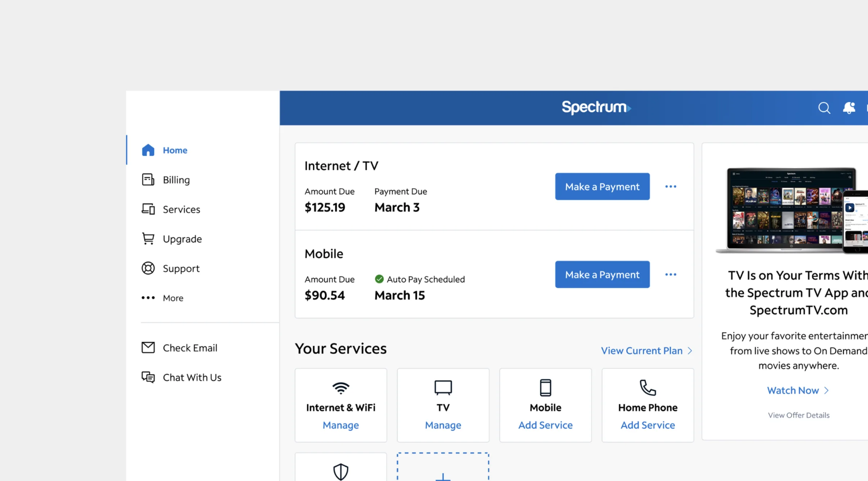Open View Offer Details

tap(799, 415)
